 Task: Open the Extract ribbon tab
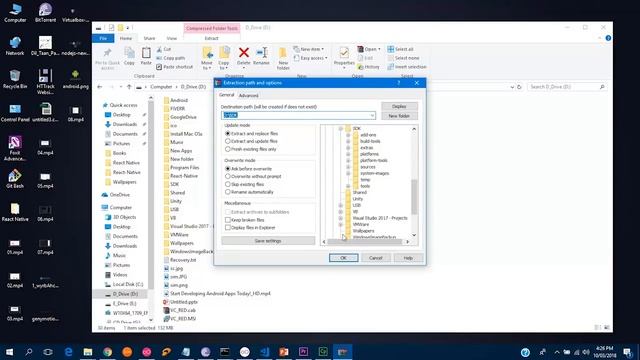pos(211,38)
